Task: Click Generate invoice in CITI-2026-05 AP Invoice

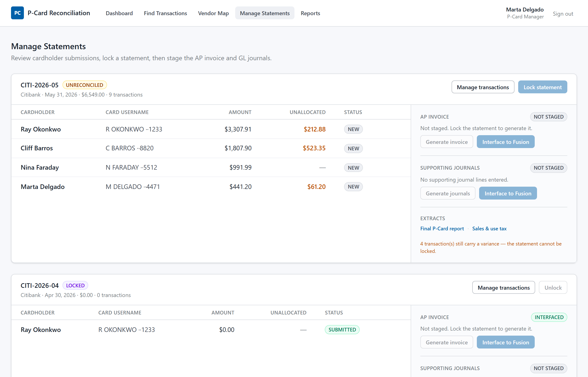Action: tap(446, 142)
